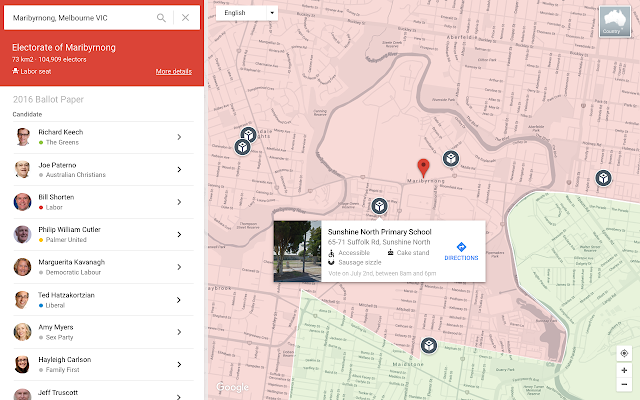Click the Liberal party label
Image resolution: width=640 pixels, height=400 pixels.
pos(55,305)
